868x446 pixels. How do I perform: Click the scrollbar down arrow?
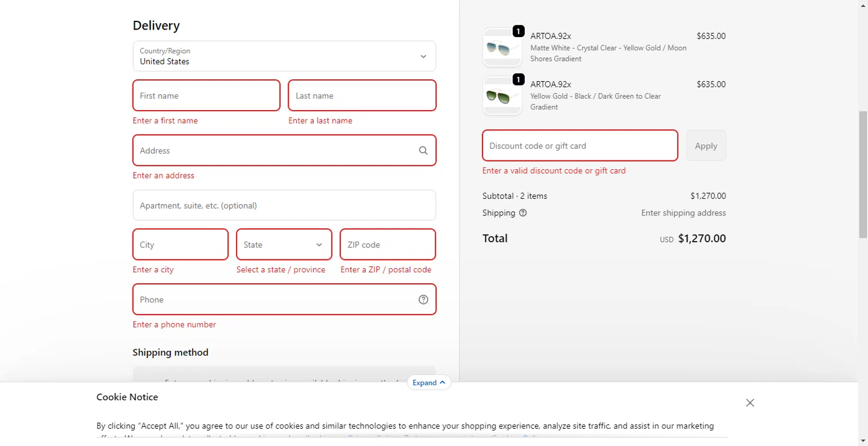click(x=863, y=441)
